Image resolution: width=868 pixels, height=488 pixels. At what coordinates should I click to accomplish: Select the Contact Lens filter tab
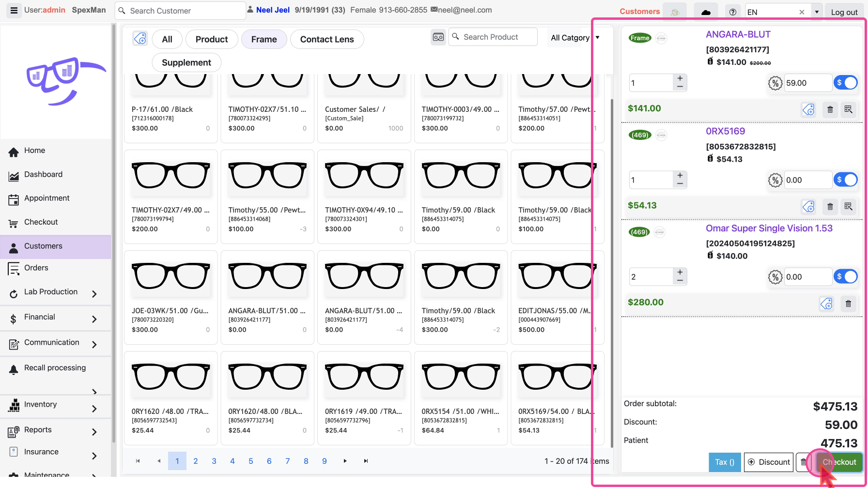pyautogui.click(x=327, y=40)
